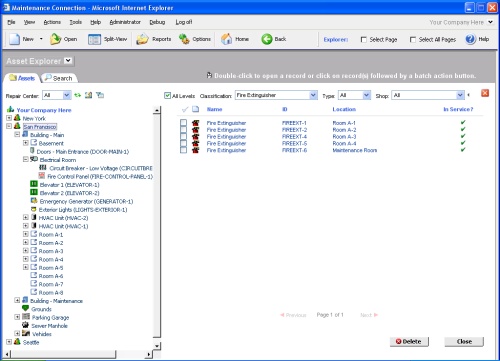
Task: Click the Elevator 1 green icon
Action: coord(34,184)
